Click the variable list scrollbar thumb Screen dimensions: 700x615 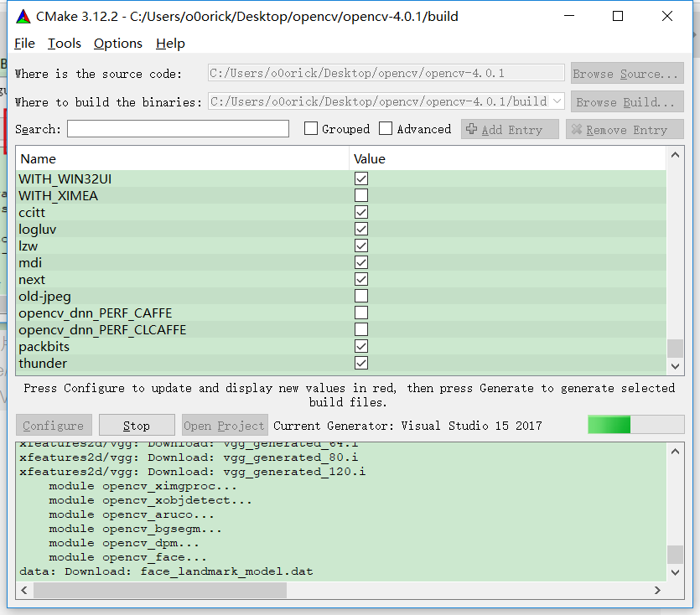[675, 349]
